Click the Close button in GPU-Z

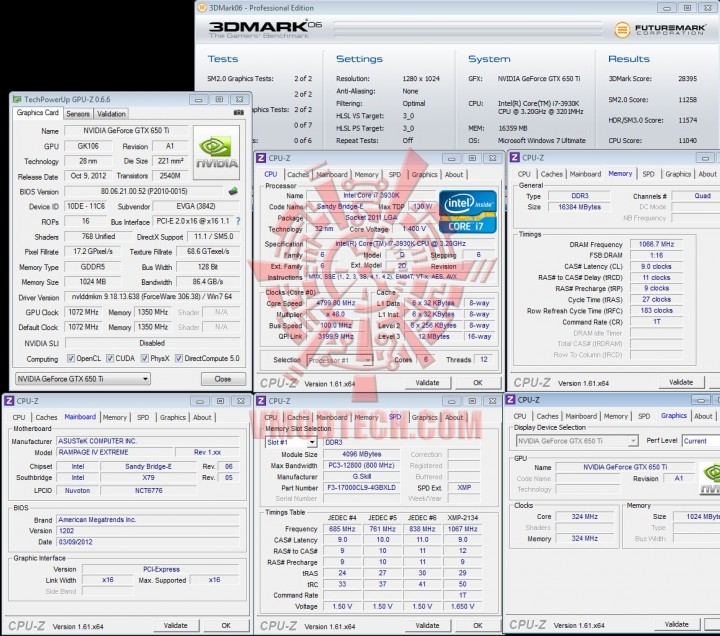(x=223, y=379)
